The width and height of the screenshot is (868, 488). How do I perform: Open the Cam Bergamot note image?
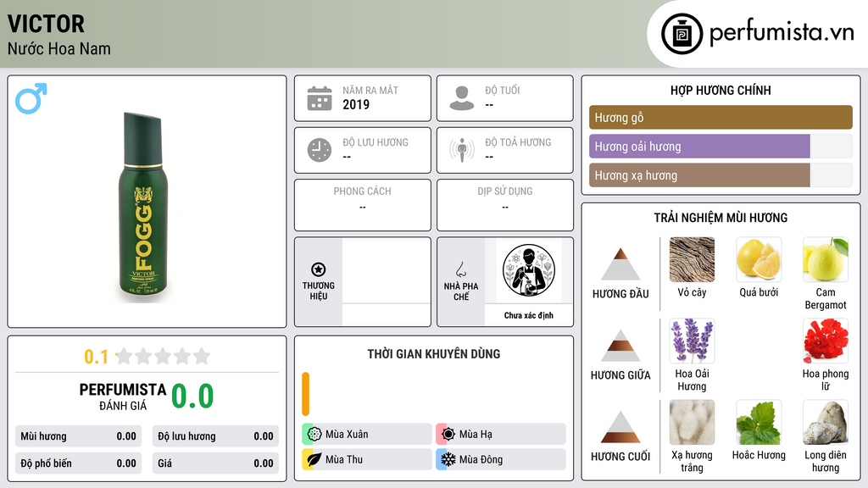pos(826,259)
